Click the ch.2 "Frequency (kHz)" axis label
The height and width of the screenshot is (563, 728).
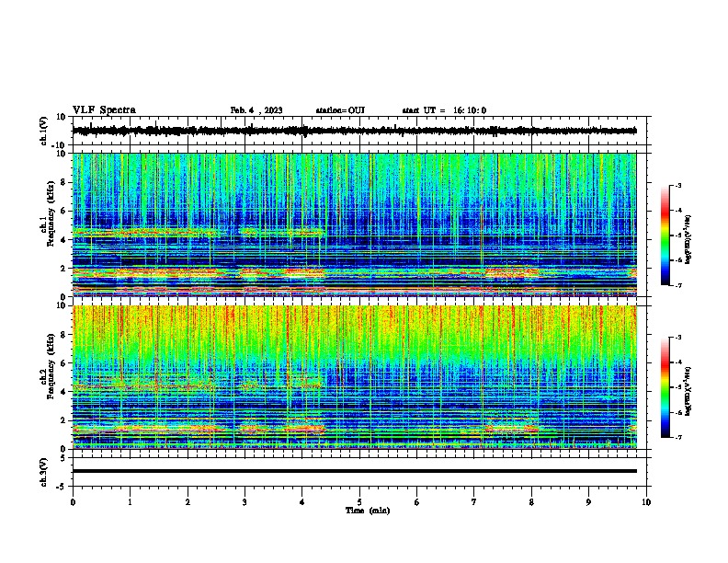click(51, 366)
